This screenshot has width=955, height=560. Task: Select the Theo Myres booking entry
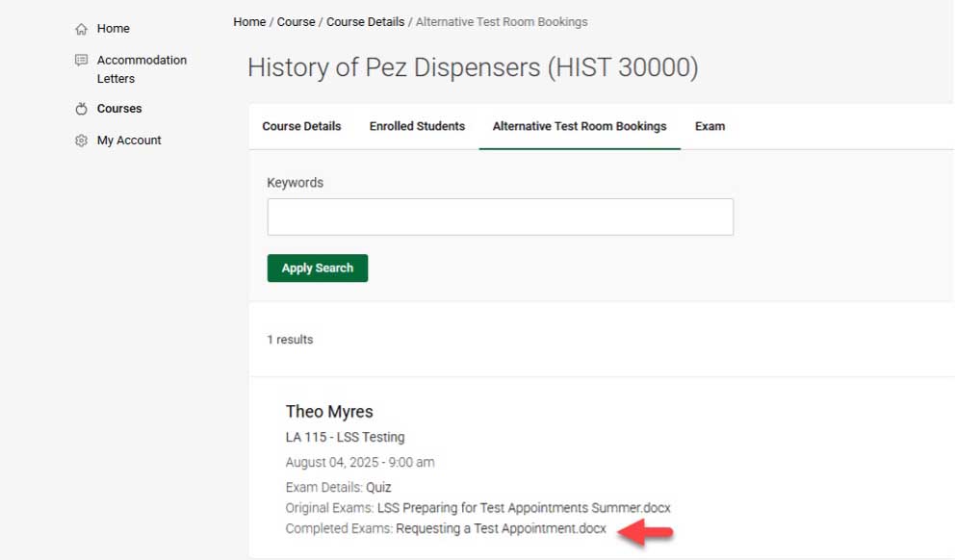[329, 412]
